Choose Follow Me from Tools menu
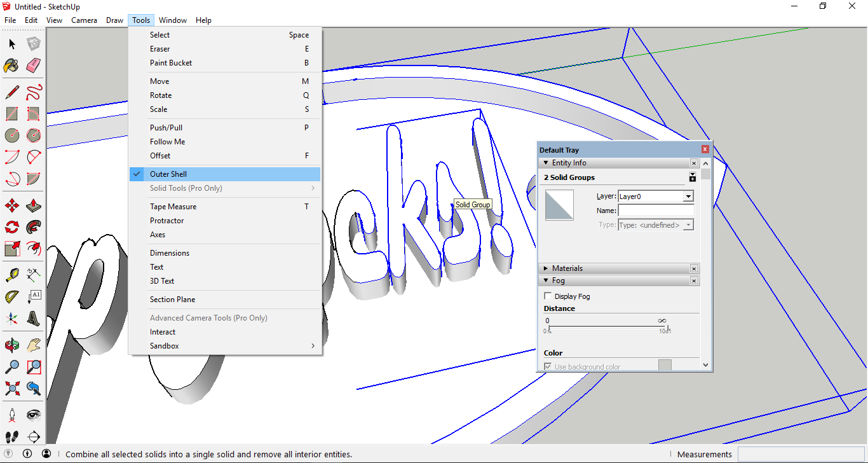This screenshot has height=463, width=868. (225, 142)
